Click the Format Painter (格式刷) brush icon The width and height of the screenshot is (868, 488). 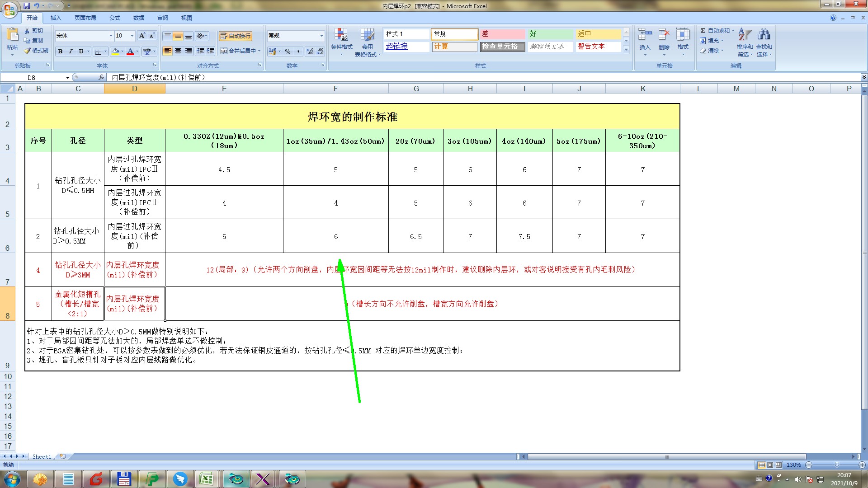click(28, 51)
